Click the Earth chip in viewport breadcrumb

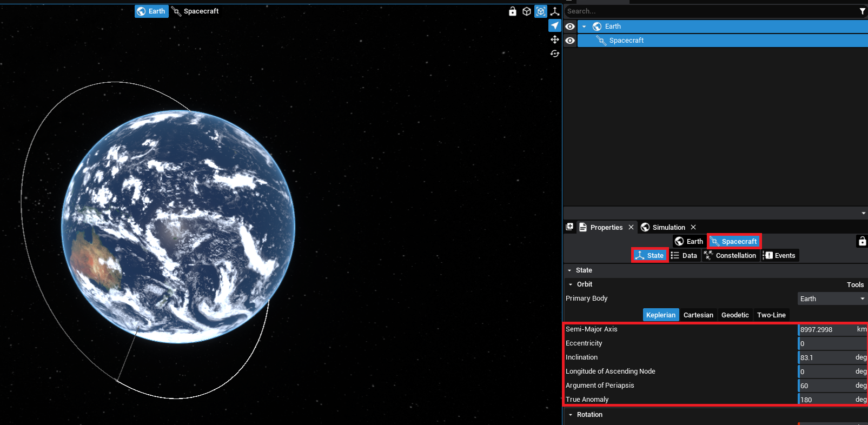(151, 11)
